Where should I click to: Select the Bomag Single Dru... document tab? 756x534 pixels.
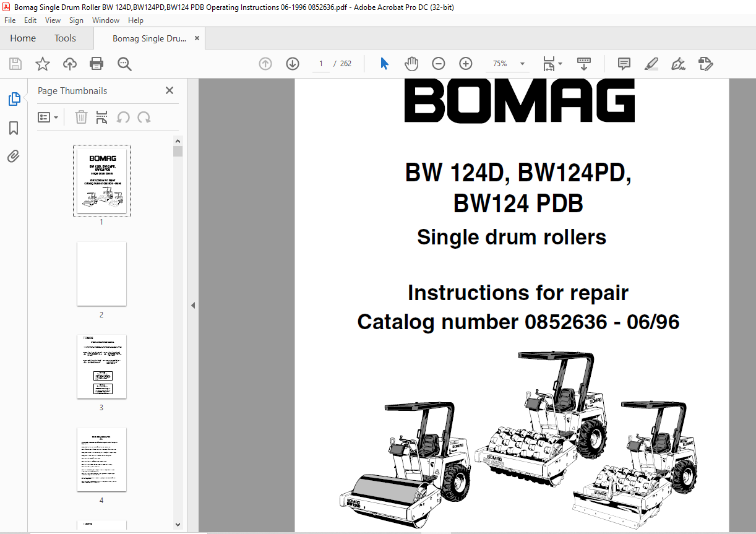(149, 38)
